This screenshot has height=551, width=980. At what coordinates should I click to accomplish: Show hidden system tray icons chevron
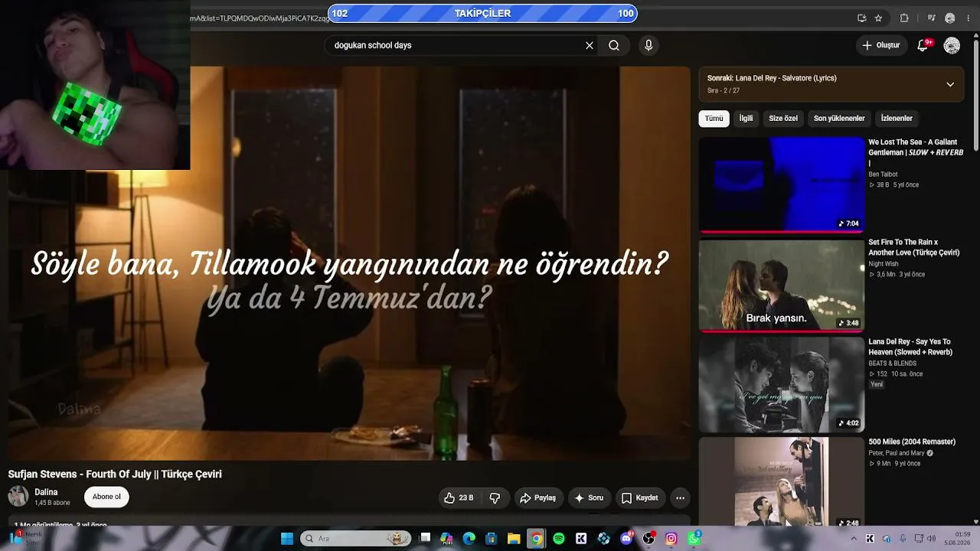coord(854,539)
